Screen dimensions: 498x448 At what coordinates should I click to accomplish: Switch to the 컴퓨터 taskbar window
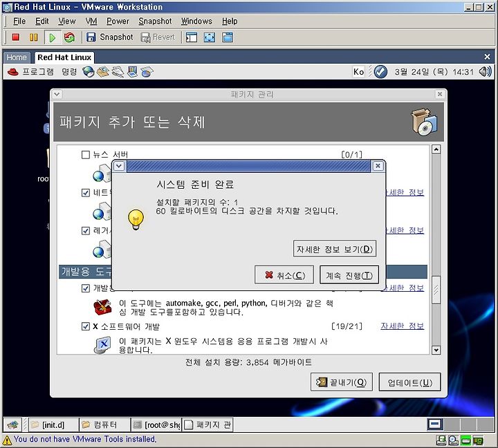[105, 424]
